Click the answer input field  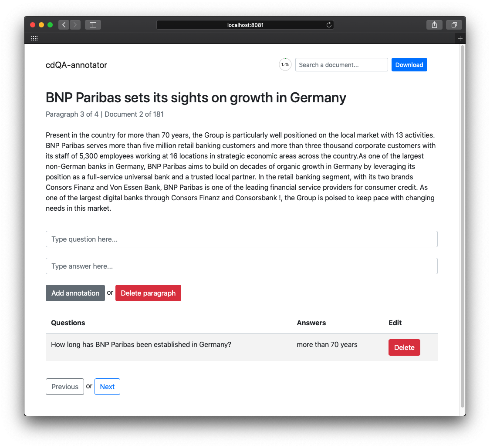(x=241, y=266)
